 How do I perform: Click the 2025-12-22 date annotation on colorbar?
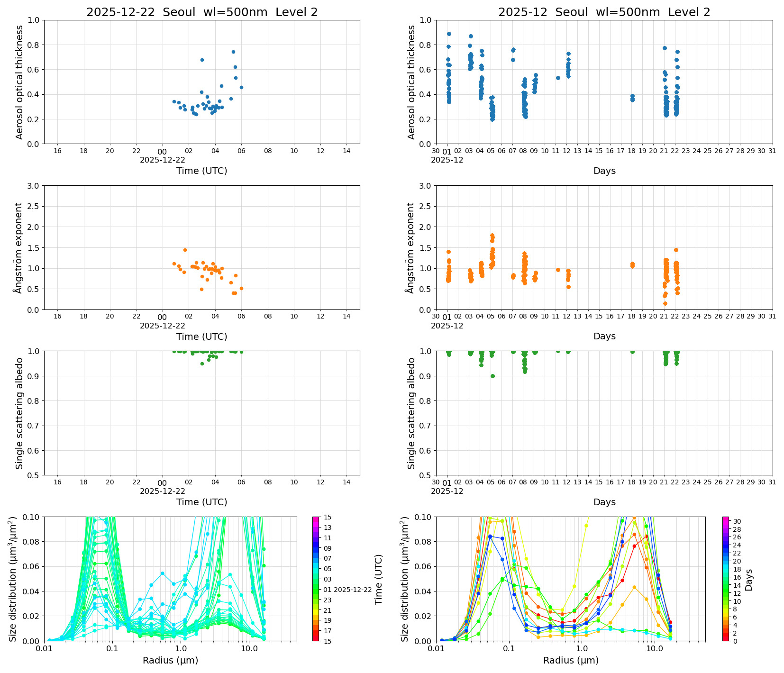[353, 590]
